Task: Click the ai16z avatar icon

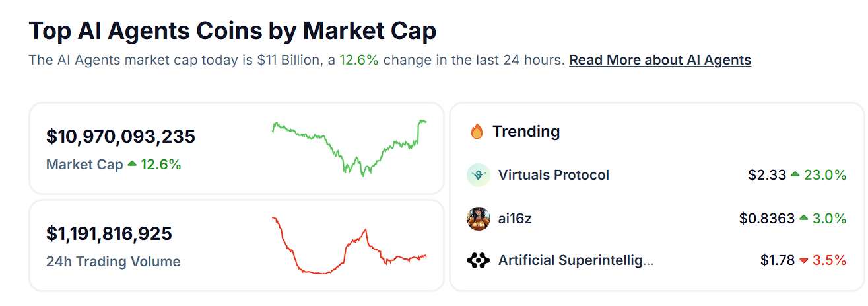Action: click(478, 219)
